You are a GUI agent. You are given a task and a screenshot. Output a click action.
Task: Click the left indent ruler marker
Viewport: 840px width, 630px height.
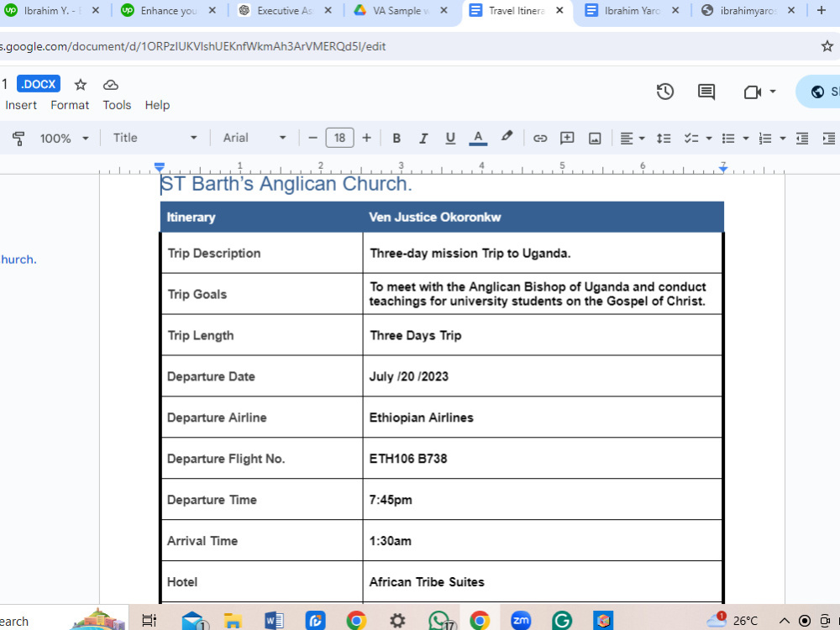tap(159, 167)
